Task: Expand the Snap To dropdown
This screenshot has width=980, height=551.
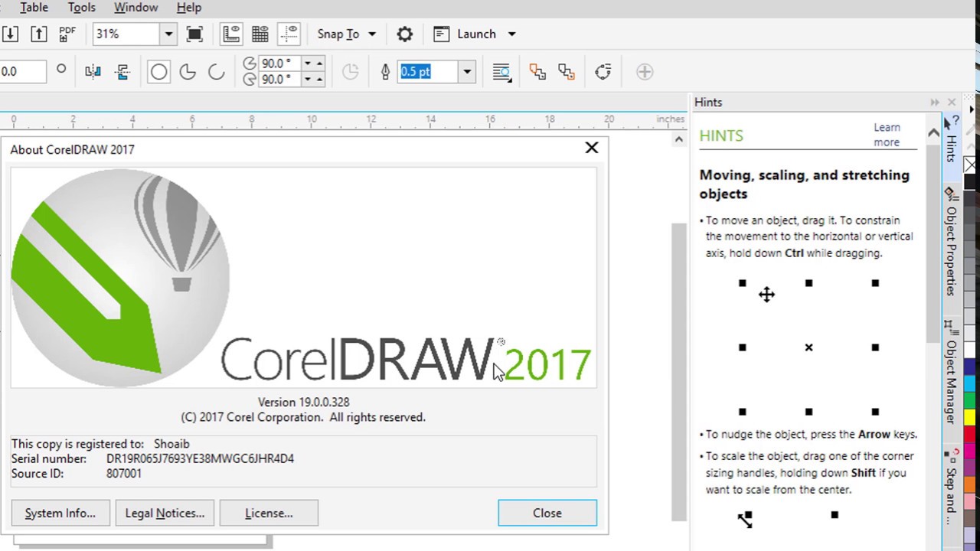Action: [x=372, y=34]
